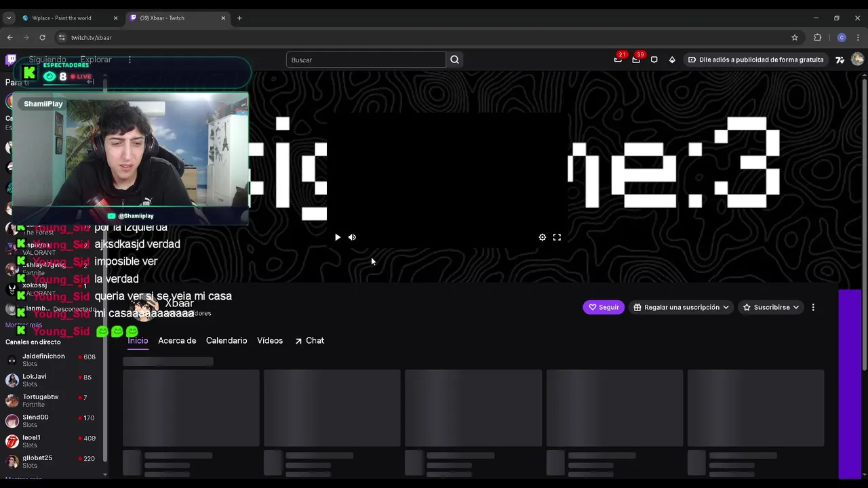Open the Inicio channel tab
This screenshot has width=868, height=488.
click(138, 340)
